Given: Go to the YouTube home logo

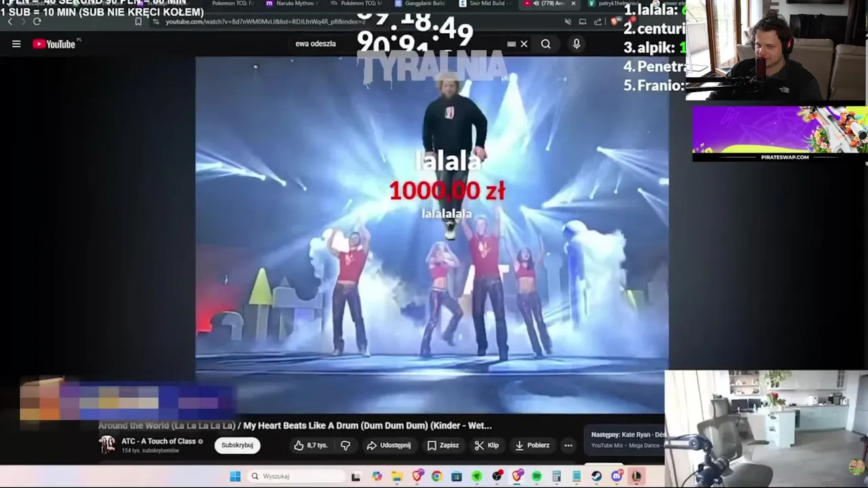Looking at the screenshot, I should tap(56, 44).
